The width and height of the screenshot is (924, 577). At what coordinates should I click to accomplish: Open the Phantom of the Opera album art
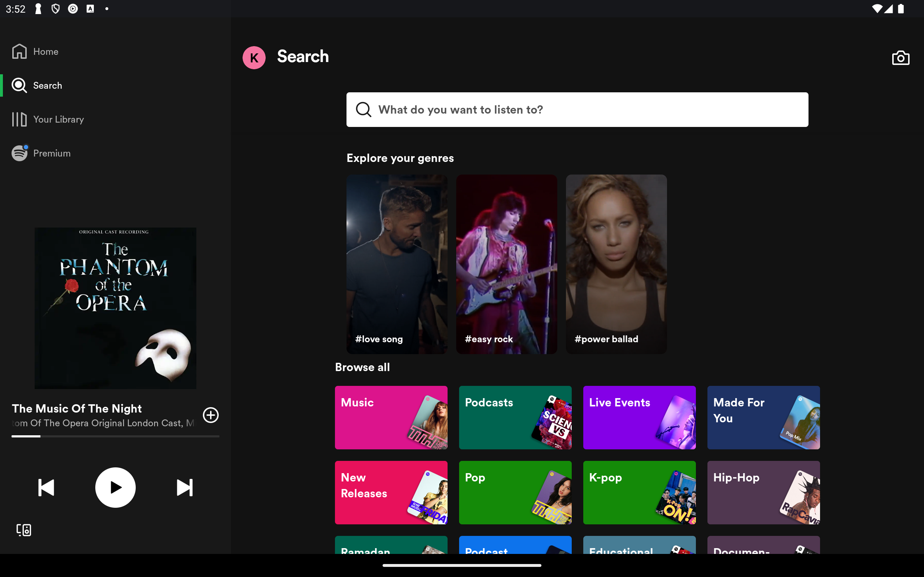(115, 308)
